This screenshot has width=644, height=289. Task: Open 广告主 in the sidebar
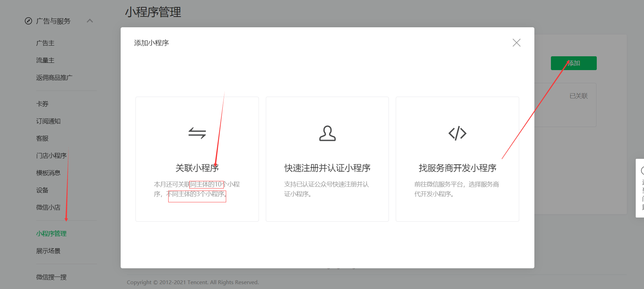pos(45,43)
